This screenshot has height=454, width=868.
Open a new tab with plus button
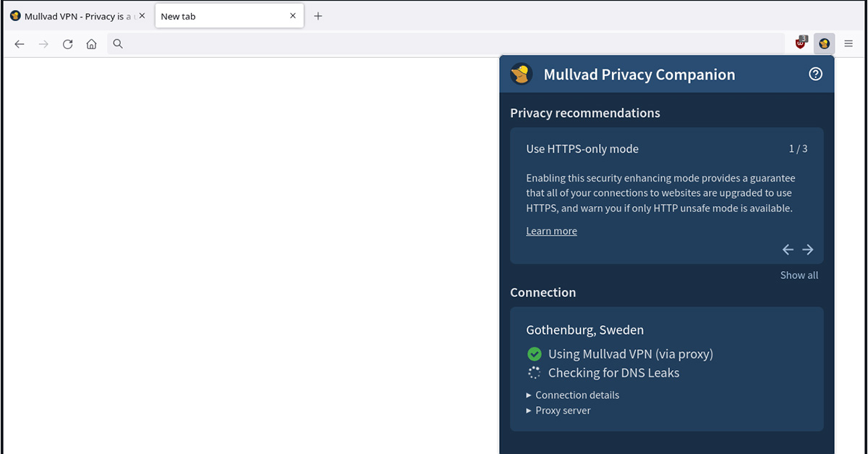pyautogui.click(x=318, y=16)
